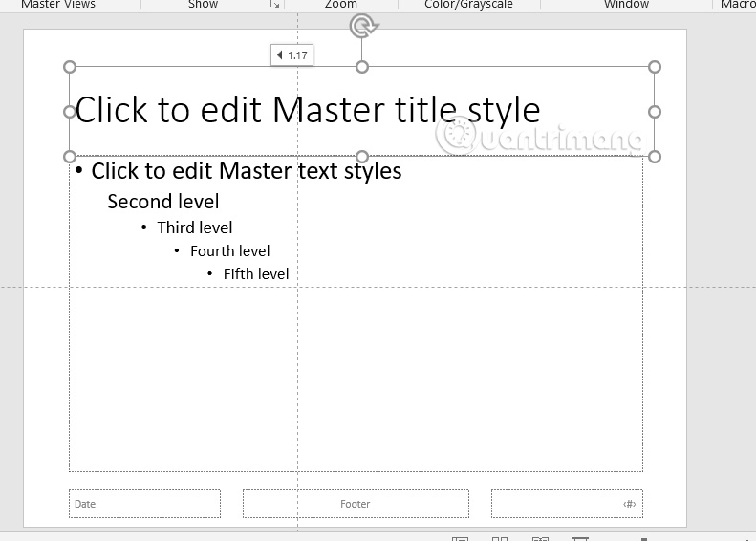Click the 'Second level' text line
The image size is (756, 541).
coord(163,202)
